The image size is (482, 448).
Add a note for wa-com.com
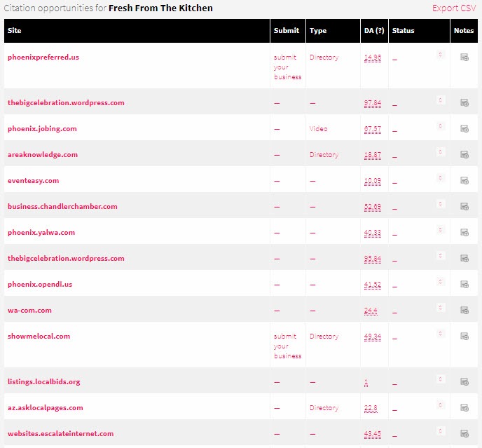(x=464, y=310)
